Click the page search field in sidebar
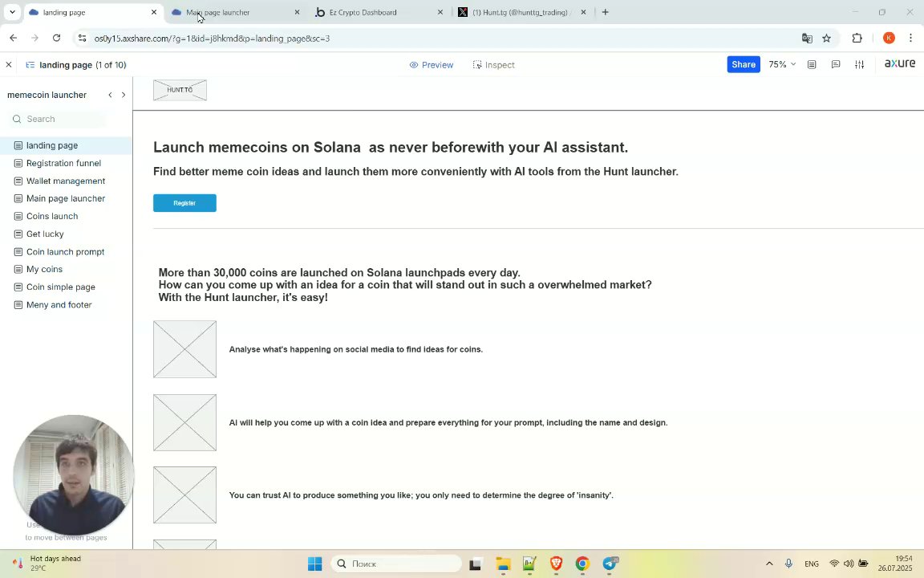 [x=59, y=119]
